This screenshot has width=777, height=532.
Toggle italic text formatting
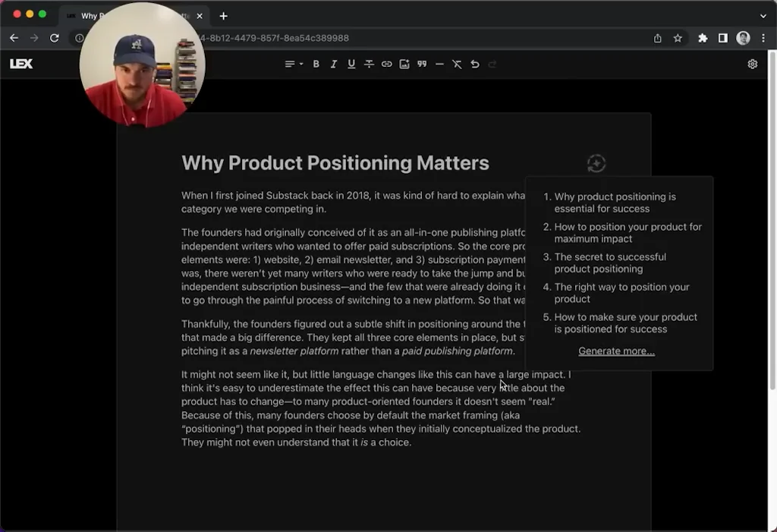pos(334,65)
